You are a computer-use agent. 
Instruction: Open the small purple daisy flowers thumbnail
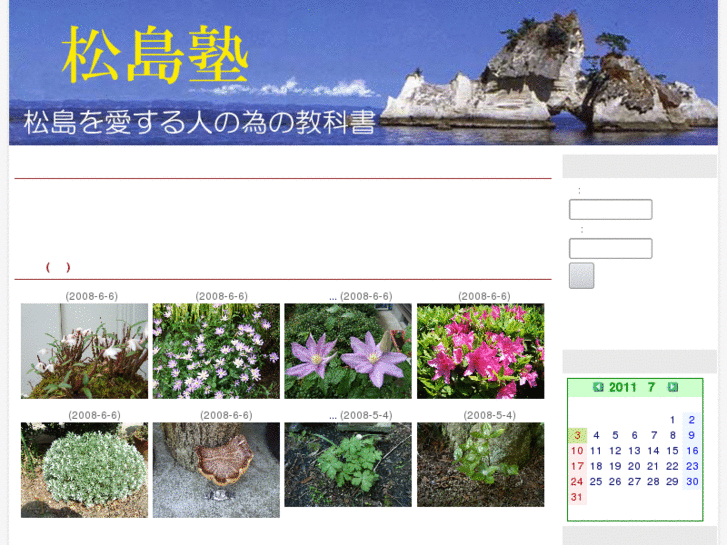click(216, 351)
